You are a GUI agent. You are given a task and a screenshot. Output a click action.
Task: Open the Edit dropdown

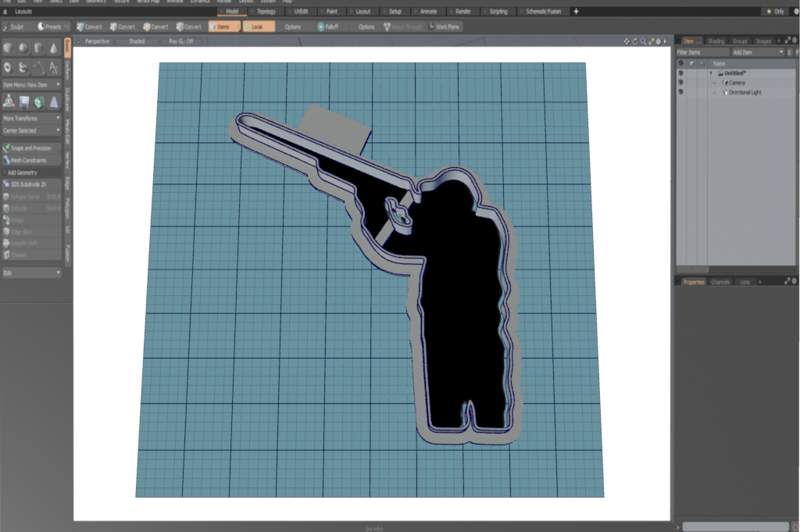pos(31,273)
